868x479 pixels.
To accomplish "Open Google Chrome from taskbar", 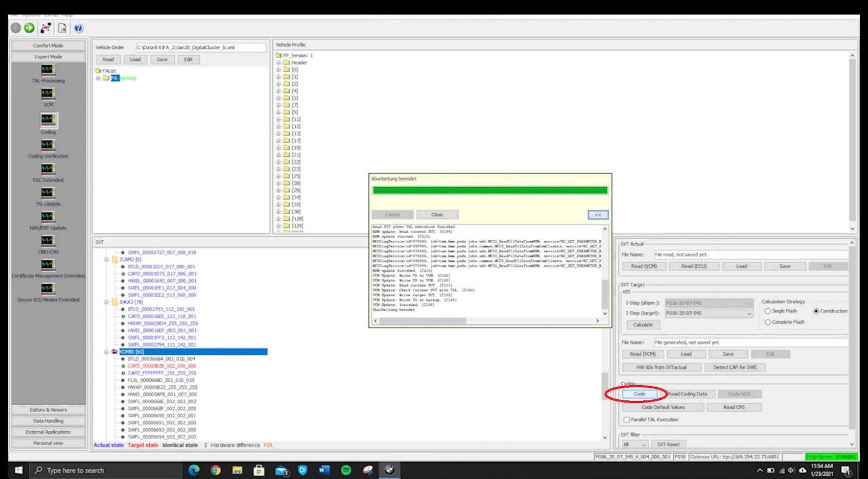I will click(x=215, y=470).
